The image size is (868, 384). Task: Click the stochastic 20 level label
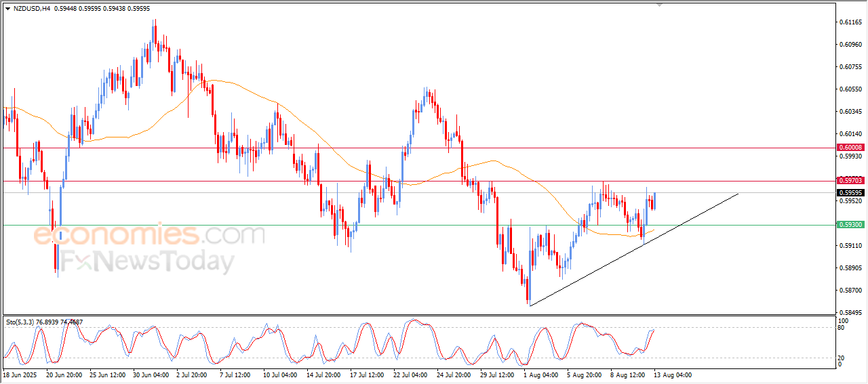pyautogui.click(x=842, y=357)
